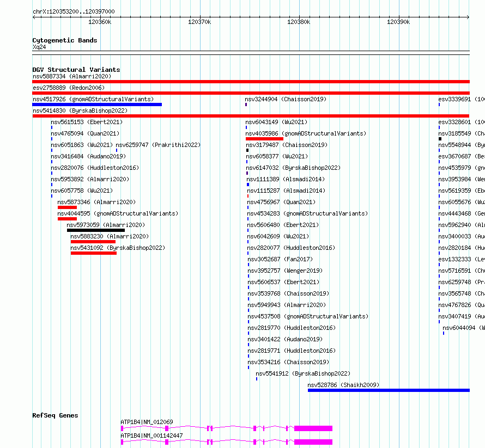Screen dimensions: 485x448
Task: Select nsv3416484 (Audano2019) variant
Action: [88, 156]
